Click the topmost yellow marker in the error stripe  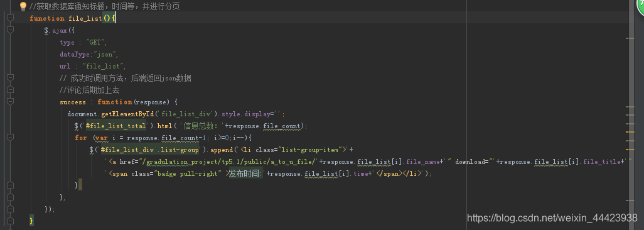coord(630,38)
